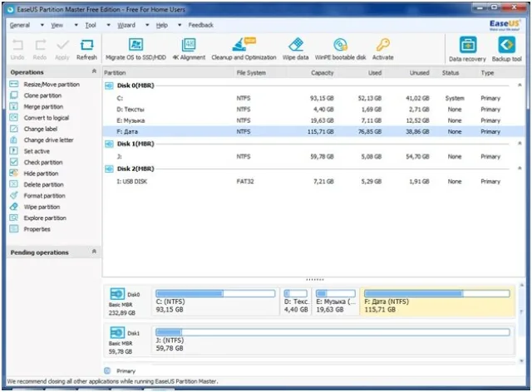Collapse the Operations panel
The image size is (532, 392).
[94, 71]
